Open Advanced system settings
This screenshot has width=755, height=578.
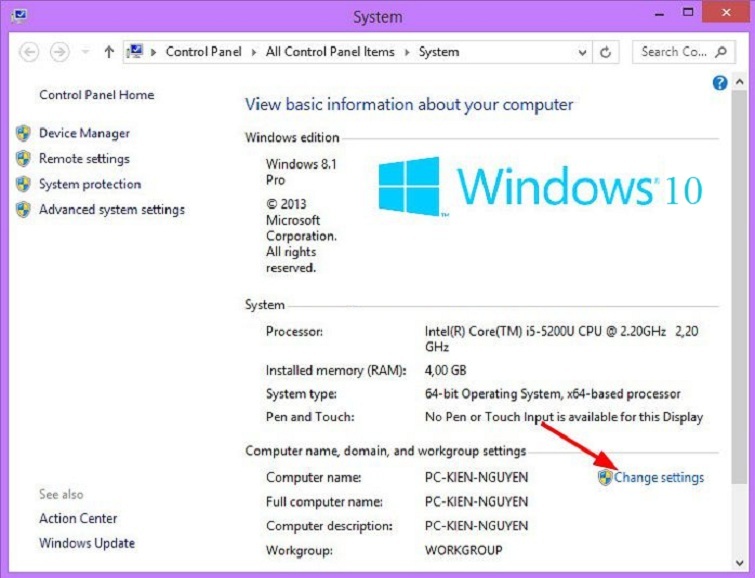(x=111, y=209)
